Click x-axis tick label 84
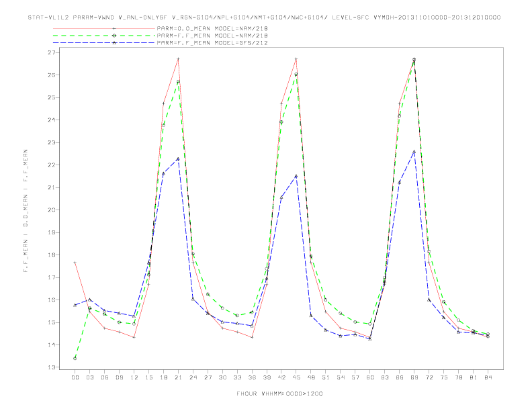This screenshot has height=411, width=532. coord(488,377)
